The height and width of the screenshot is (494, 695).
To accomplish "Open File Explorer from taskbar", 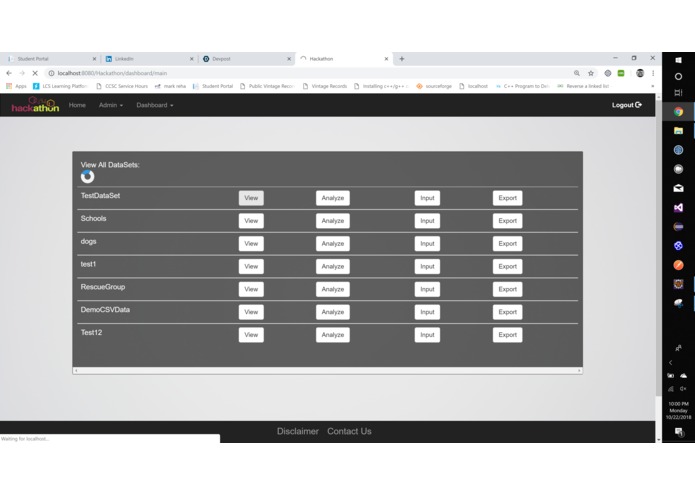I will (x=678, y=131).
